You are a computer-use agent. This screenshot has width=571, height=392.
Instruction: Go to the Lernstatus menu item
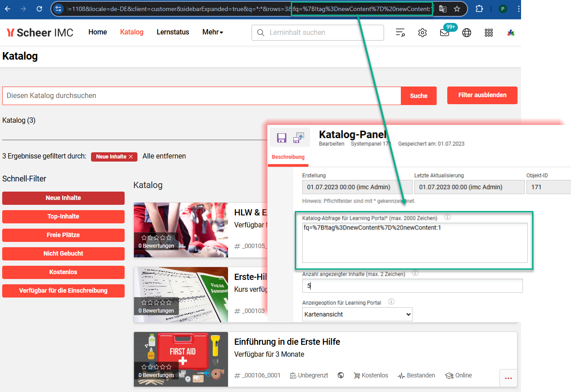[173, 32]
